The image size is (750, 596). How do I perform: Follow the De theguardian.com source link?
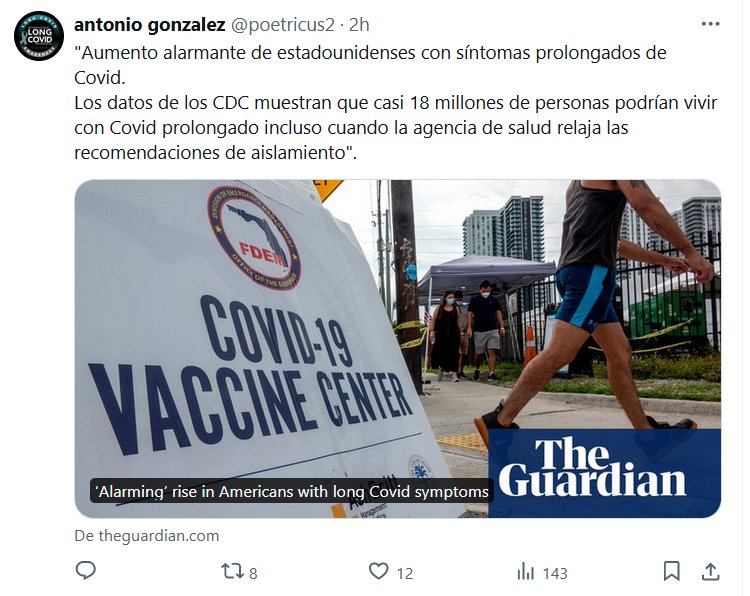tap(147, 536)
